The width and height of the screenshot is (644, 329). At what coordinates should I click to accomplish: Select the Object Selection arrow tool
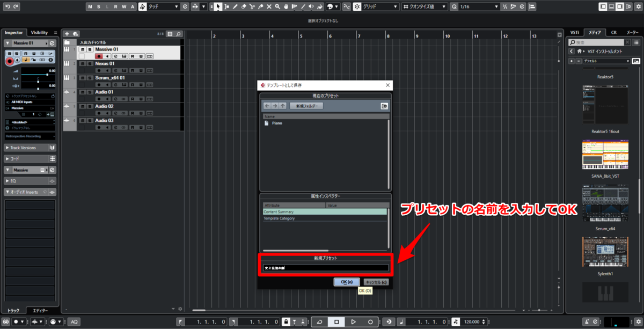[x=218, y=6]
